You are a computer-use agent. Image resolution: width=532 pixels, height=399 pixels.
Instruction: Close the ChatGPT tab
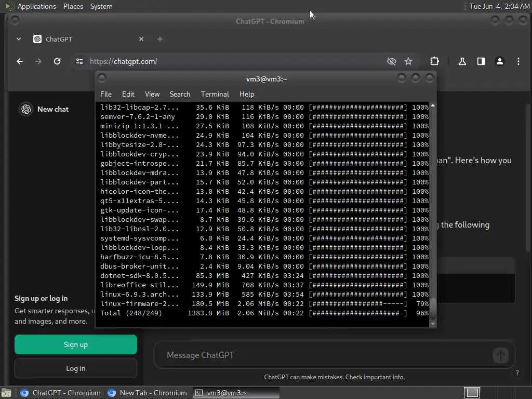pos(141,39)
